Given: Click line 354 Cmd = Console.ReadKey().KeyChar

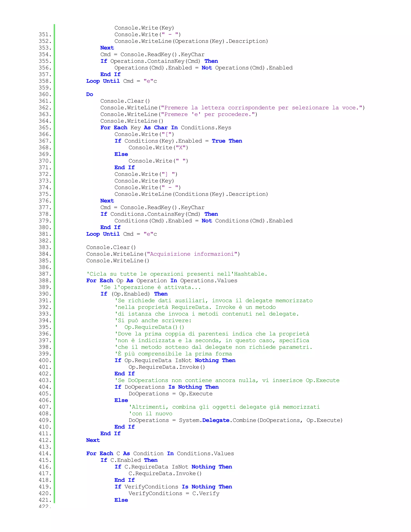Looking at the screenshot, I should pos(153,54).
